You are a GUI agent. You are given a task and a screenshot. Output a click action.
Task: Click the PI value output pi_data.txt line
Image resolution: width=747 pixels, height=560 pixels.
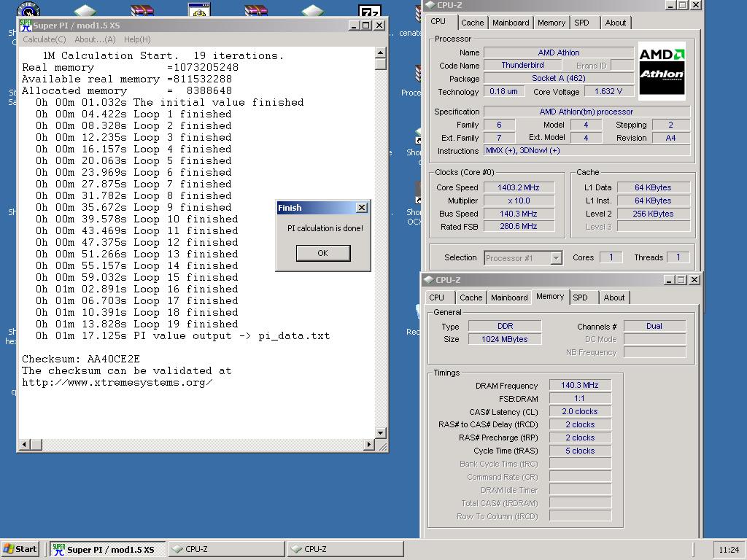click(182, 335)
